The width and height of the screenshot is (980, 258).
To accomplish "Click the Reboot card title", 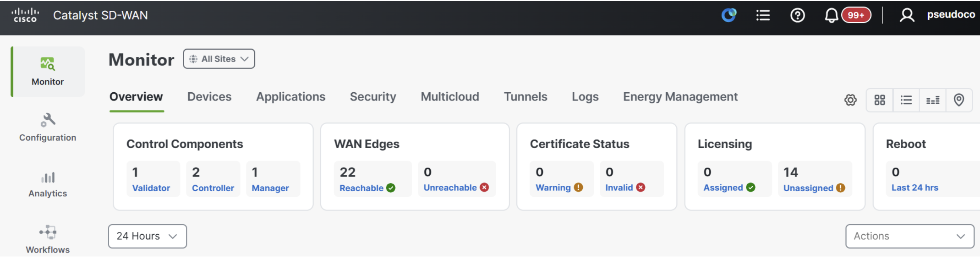I will click(x=906, y=144).
